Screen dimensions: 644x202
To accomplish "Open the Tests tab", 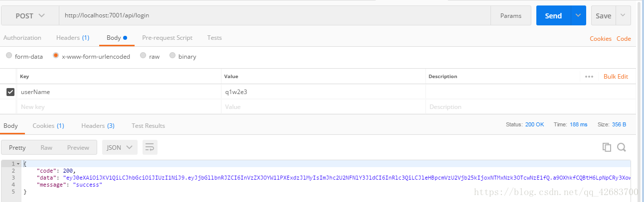I will click(214, 38).
